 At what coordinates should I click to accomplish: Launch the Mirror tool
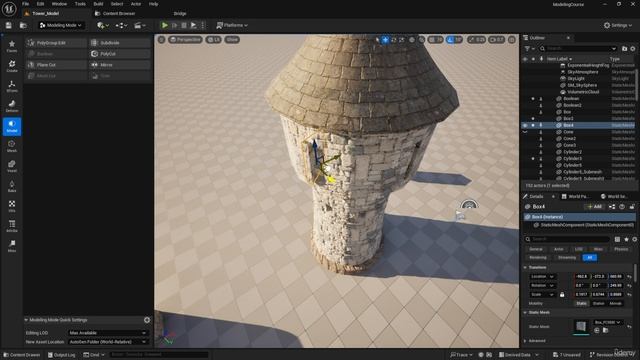[x=120, y=65]
